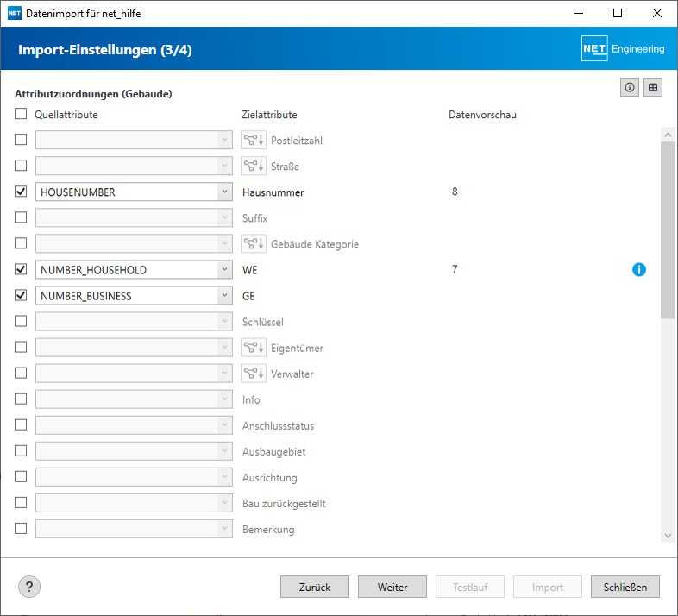Open the NUMBER_BUSINESS source dropdown
Screen dimensions: 678x616
coord(224,295)
